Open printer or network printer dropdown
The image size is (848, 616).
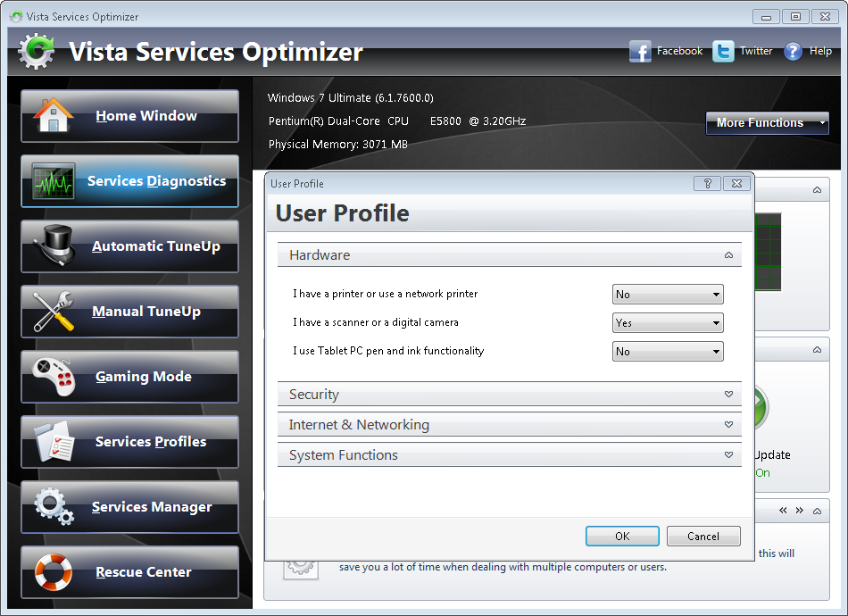click(x=668, y=295)
